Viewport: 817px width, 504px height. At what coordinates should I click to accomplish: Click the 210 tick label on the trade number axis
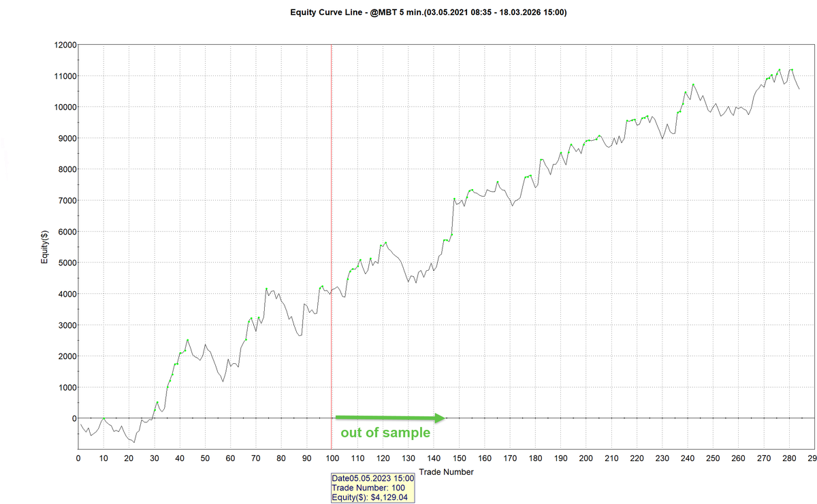pos(611,458)
